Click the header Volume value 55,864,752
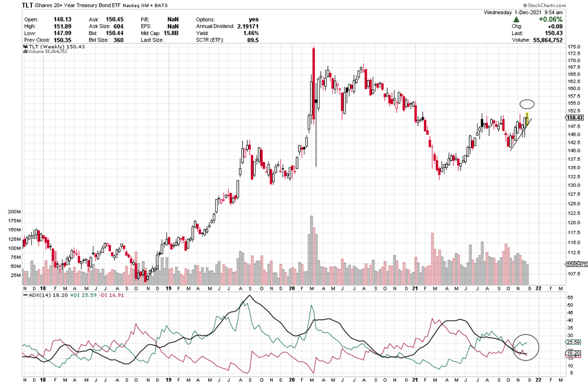The height and width of the screenshot is (384, 588). click(548, 40)
